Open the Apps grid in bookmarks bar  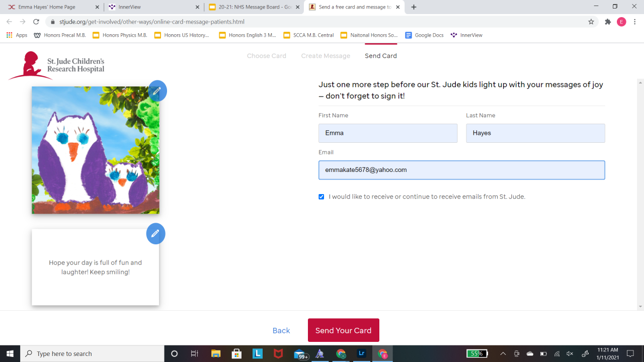(x=17, y=35)
